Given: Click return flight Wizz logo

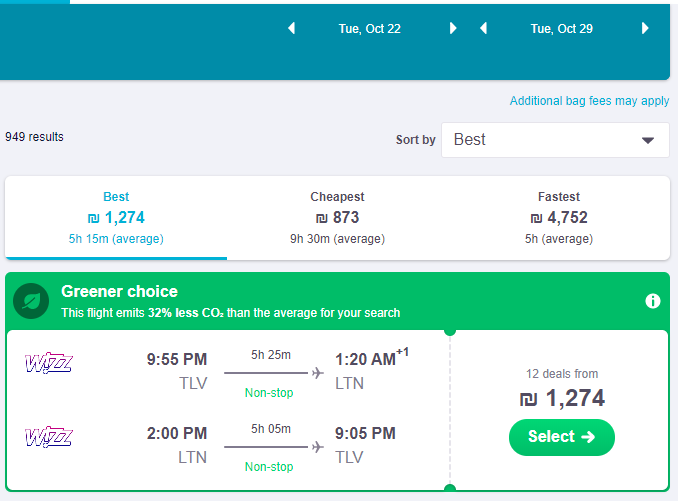Looking at the screenshot, I should coord(48,437).
